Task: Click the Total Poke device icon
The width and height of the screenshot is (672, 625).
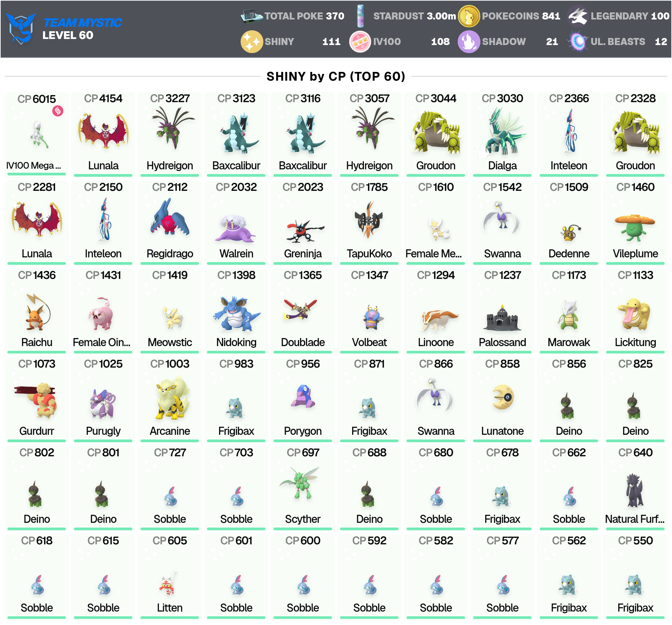Action: (251, 16)
